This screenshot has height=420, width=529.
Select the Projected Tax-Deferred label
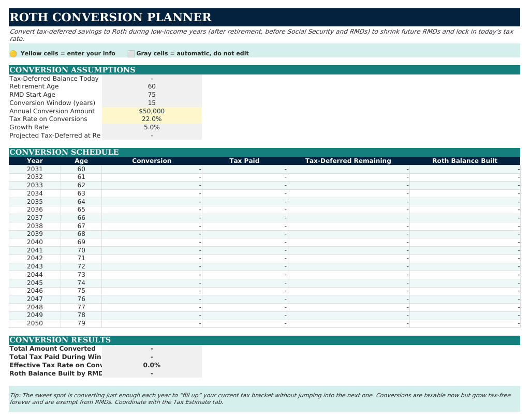(55, 136)
